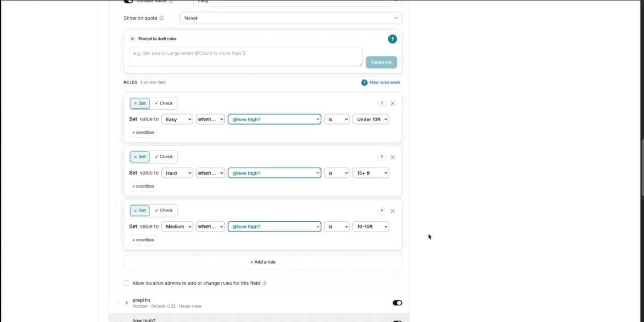644x322 pixels.
Task: Click + Add a rule
Action: (x=263, y=262)
